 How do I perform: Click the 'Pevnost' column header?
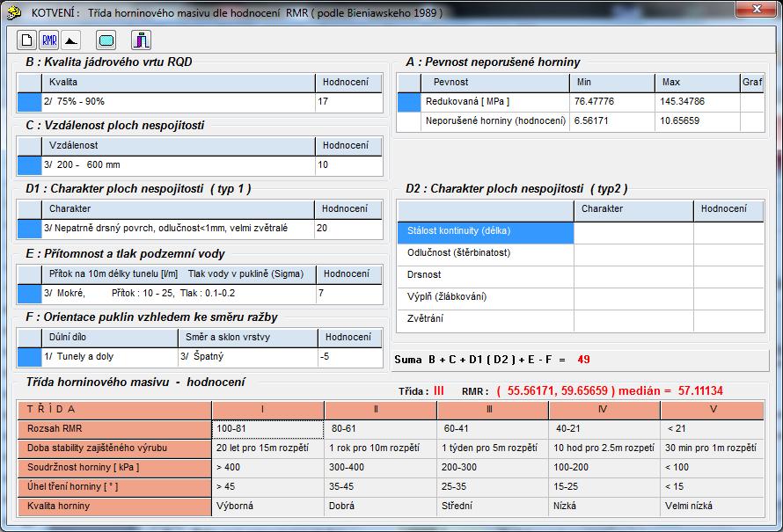tap(495, 83)
